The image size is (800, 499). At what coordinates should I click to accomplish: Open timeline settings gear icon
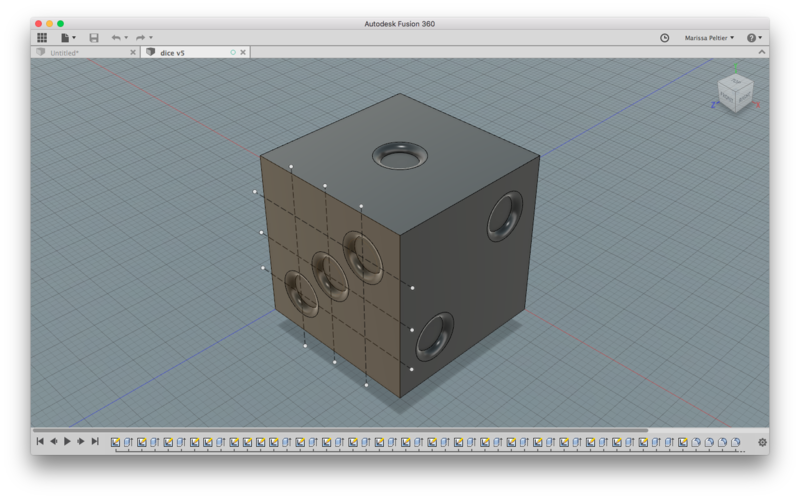pyautogui.click(x=762, y=441)
